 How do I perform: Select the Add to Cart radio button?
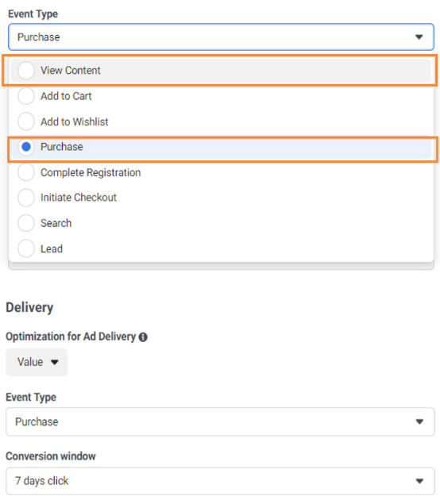click(26, 96)
